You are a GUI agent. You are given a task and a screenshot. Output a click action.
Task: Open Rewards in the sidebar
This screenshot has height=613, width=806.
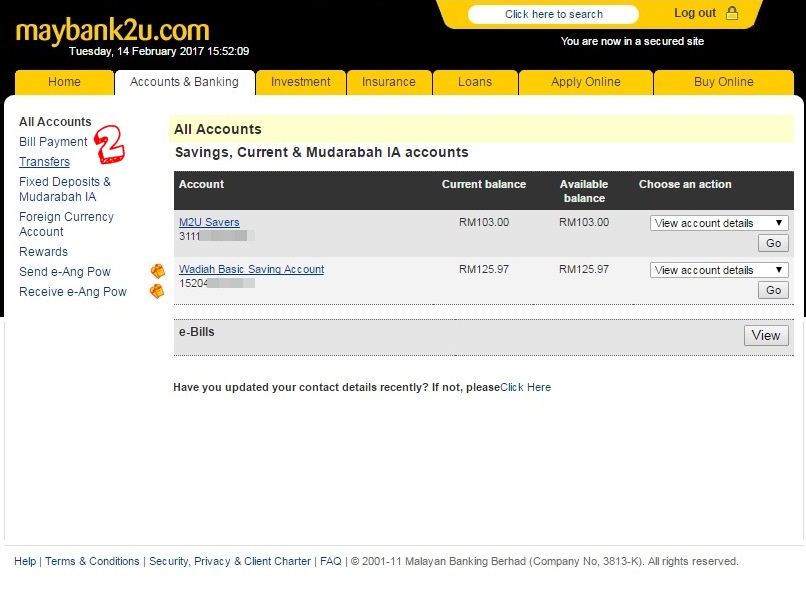(43, 252)
